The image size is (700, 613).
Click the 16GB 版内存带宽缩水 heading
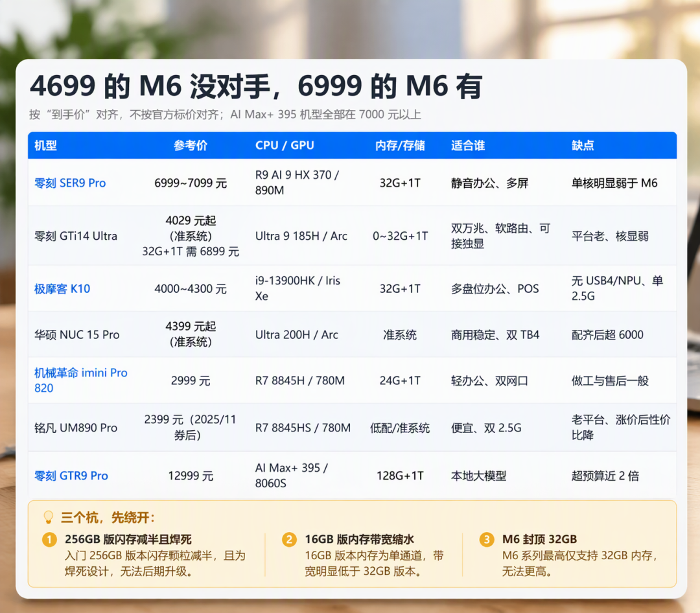coord(359,539)
